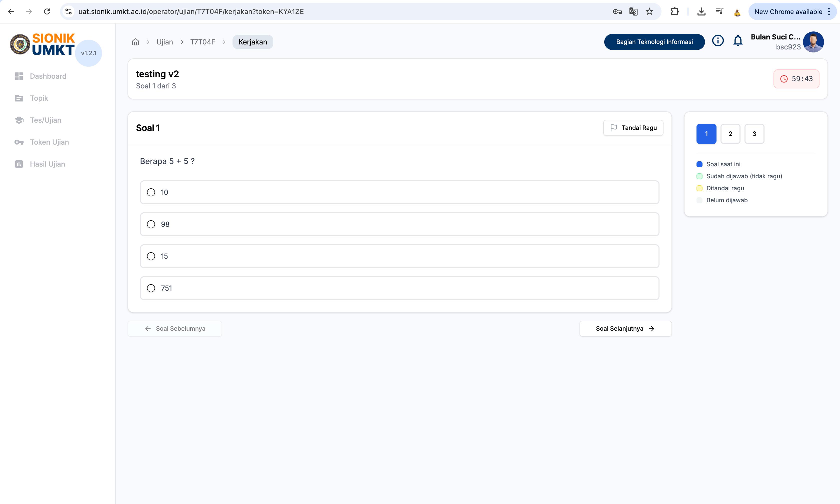The height and width of the screenshot is (504, 840).
Task: Open user profile avatar
Action: pyautogui.click(x=813, y=42)
